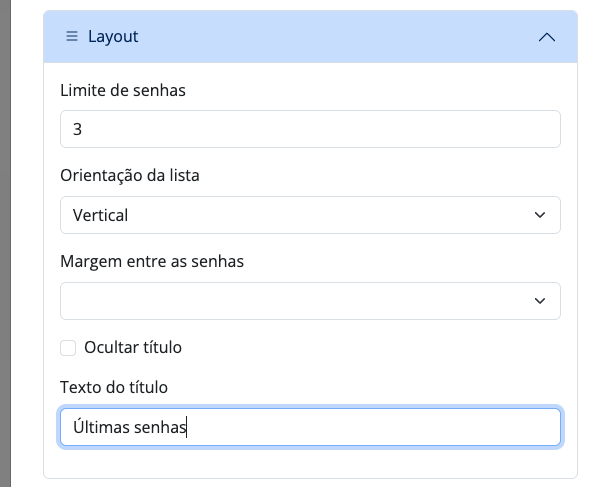Viewport: 610px width, 487px height.
Task: Focus the Limite de senhas input field
Action: pyautogui.click(x=310, y=129)
